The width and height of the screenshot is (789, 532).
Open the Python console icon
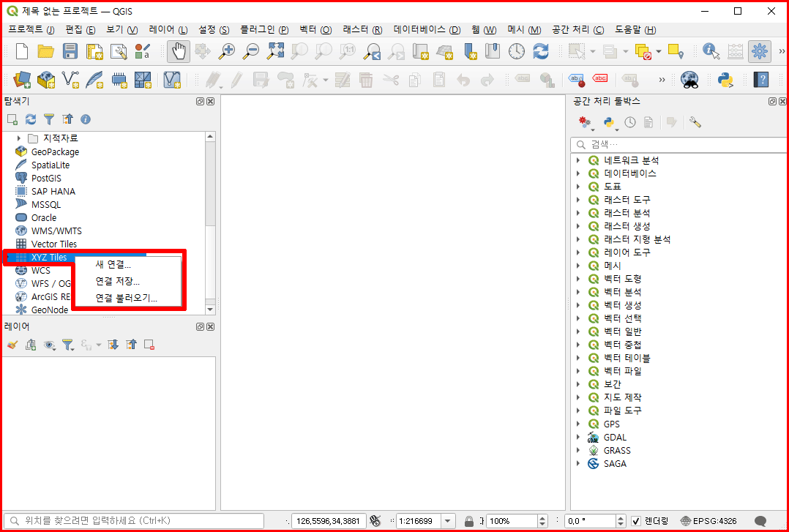click(x=725, y=80)
